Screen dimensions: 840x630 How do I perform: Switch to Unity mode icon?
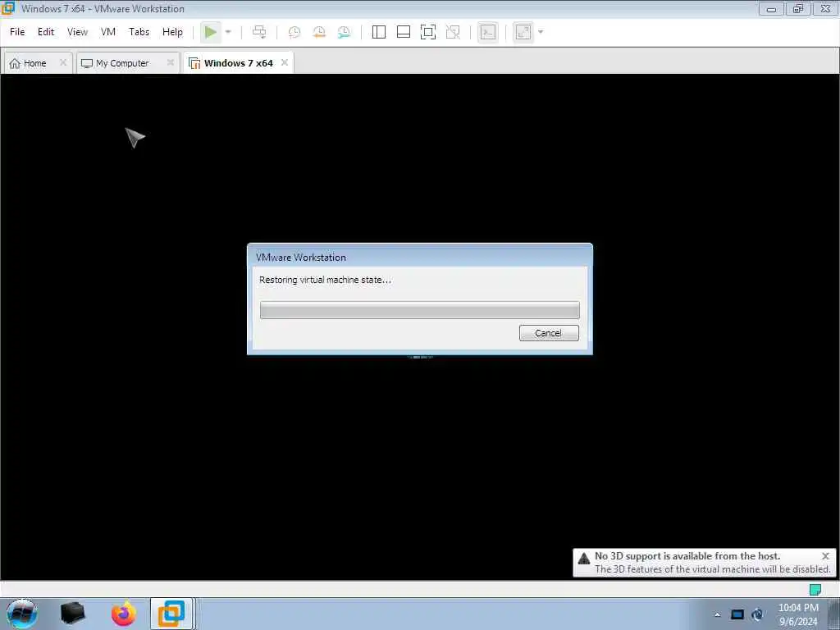453,32
